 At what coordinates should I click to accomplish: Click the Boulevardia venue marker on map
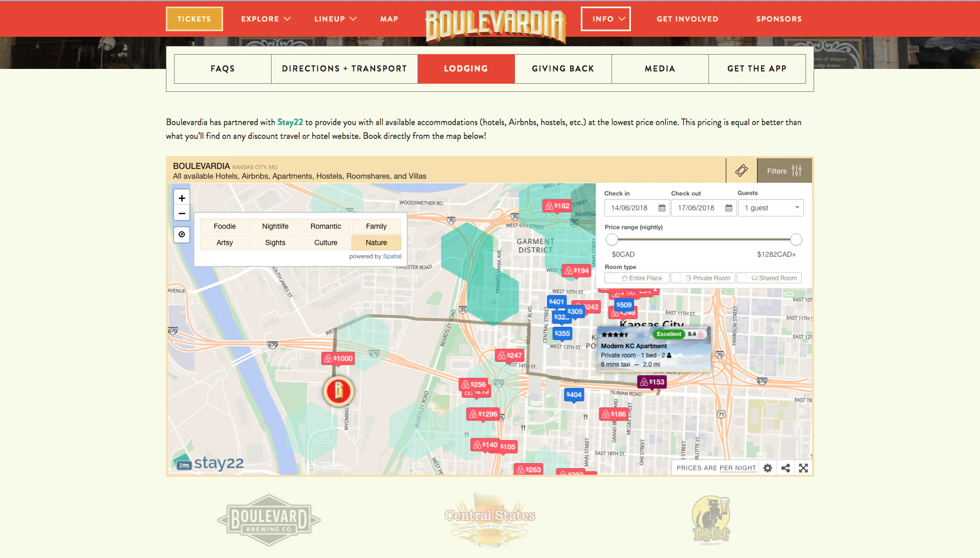[x=338, y=391]
